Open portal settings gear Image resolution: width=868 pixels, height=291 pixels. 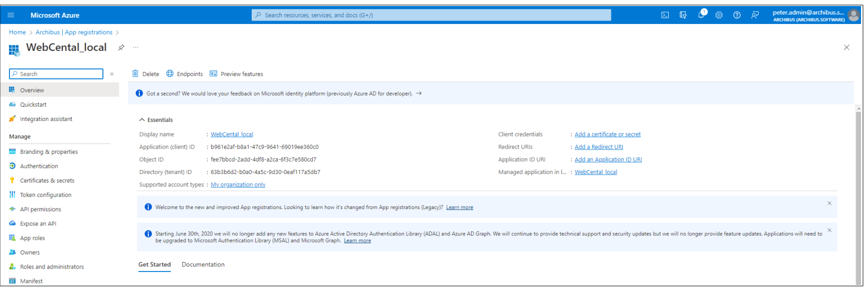pyautogui.click(x=719, y=15)
